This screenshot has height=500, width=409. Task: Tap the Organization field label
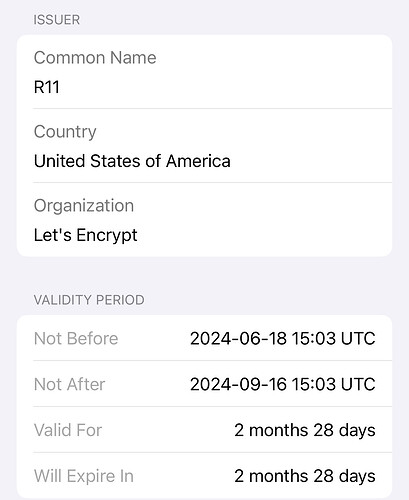click(84, 206)
